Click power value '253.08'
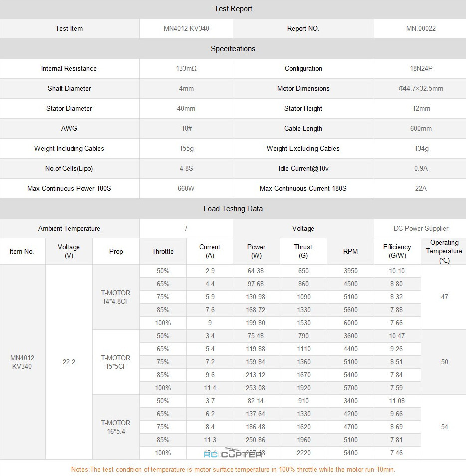This screenshot has width=466, height=476. tap(255, 388)
